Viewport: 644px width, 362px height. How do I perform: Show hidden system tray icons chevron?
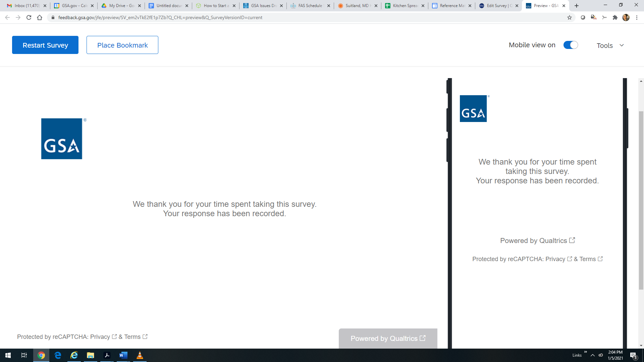pyautogui.click(x=592, y=355)
